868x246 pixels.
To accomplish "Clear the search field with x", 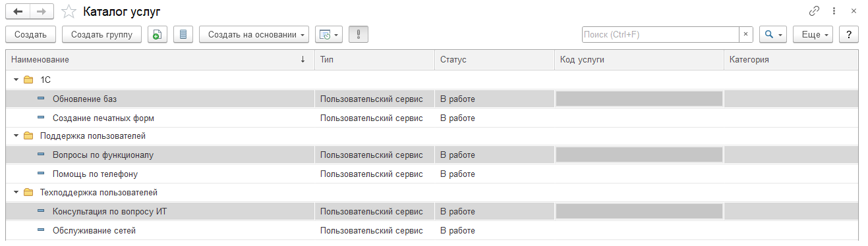I will [745, 34].
